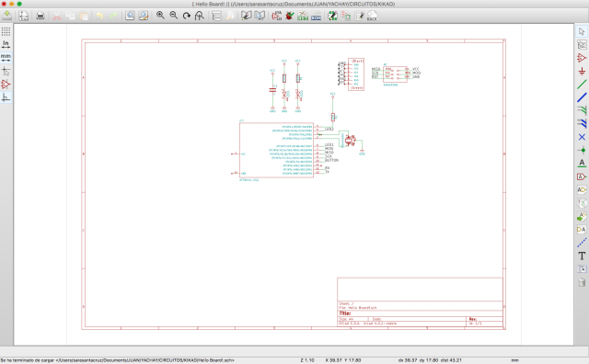Click the Zoom In magnifier
Image resolution: width=589 pixels, height=364 pixels.
pos(160,16)
